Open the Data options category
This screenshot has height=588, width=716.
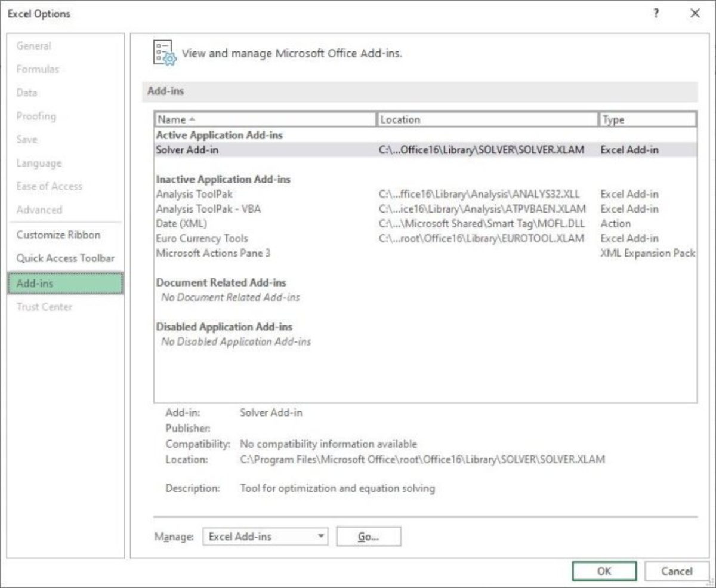coord(27,93)
